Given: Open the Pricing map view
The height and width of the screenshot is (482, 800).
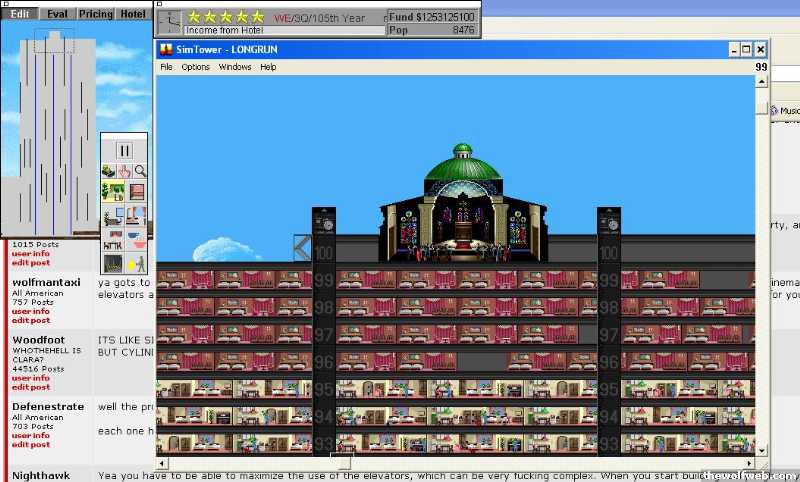Looking at the screenshot, I should coord(96,14).
